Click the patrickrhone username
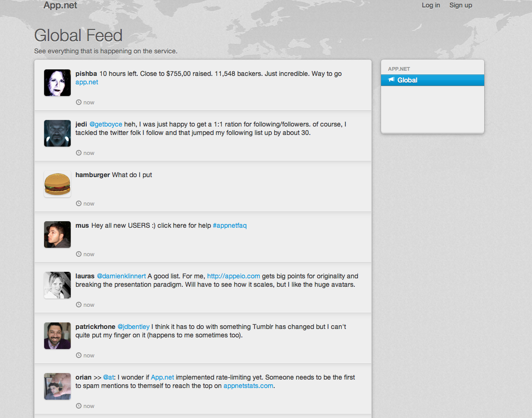 (95, 327)
